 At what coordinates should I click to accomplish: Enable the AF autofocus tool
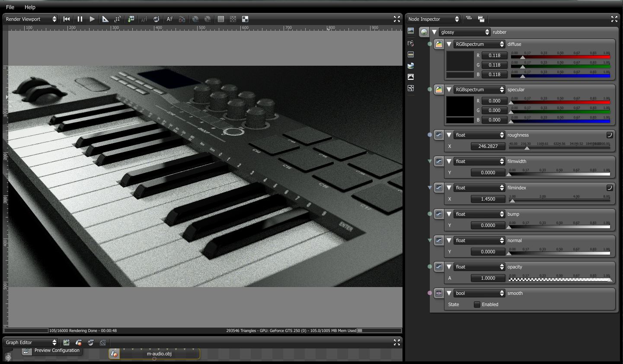coord(170,19)
